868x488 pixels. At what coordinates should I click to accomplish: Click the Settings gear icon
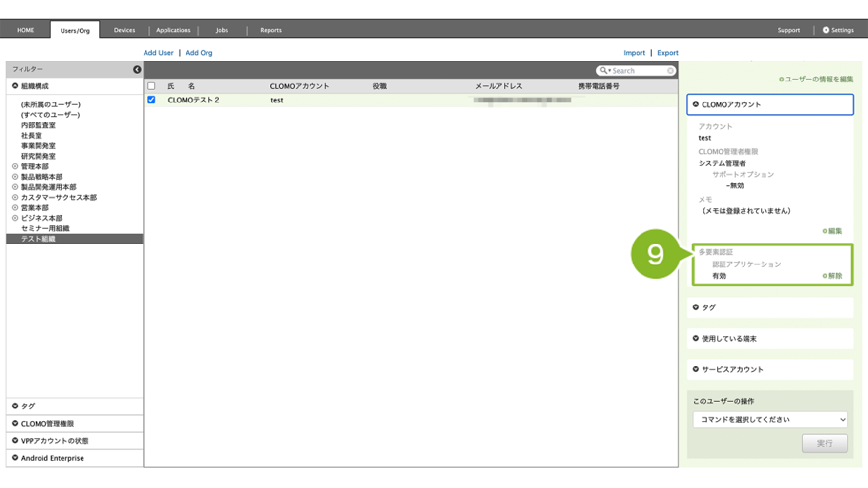(826, 30)
